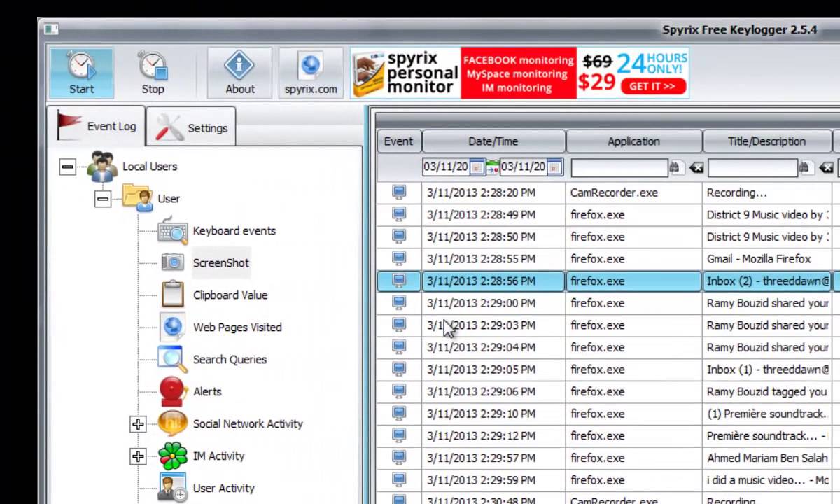Viewport: 840px width, 504px height.
Task: Click the Stop monitoring button
Action: [153, 73]
